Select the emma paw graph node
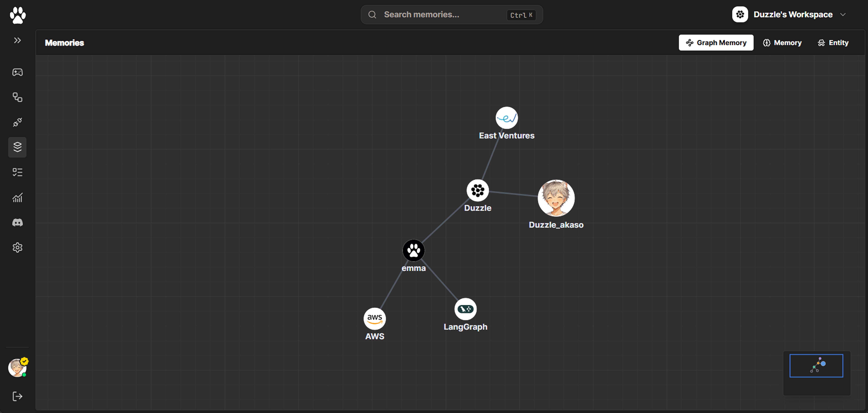Image resolution: width=868 pixels, height=413 pixels. 413,250
